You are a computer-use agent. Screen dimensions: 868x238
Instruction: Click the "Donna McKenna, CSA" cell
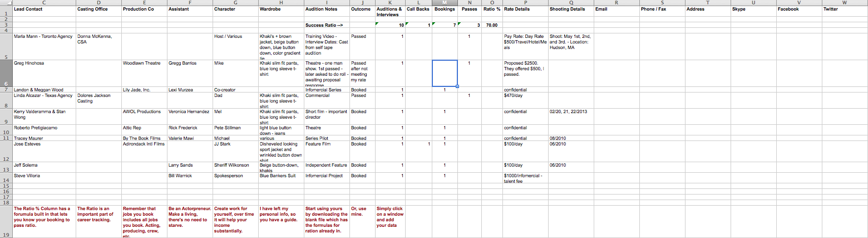click(98, 46)
